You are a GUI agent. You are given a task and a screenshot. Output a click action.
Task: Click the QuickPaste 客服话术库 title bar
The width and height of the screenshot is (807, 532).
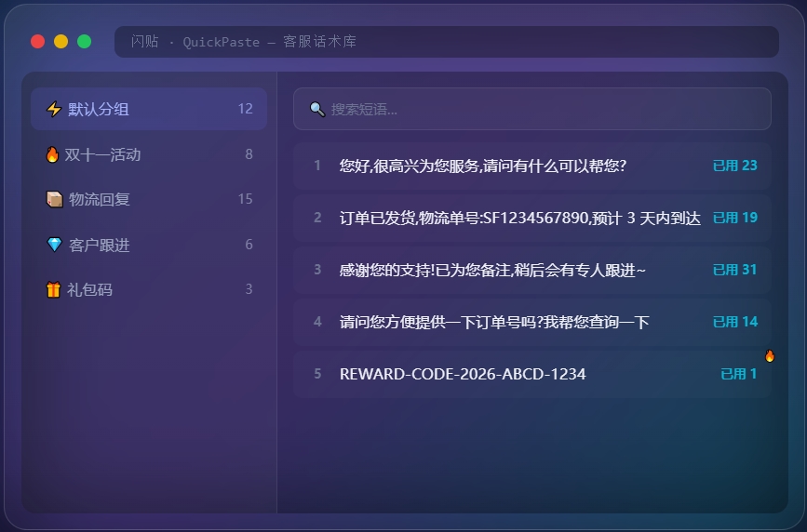446,42
